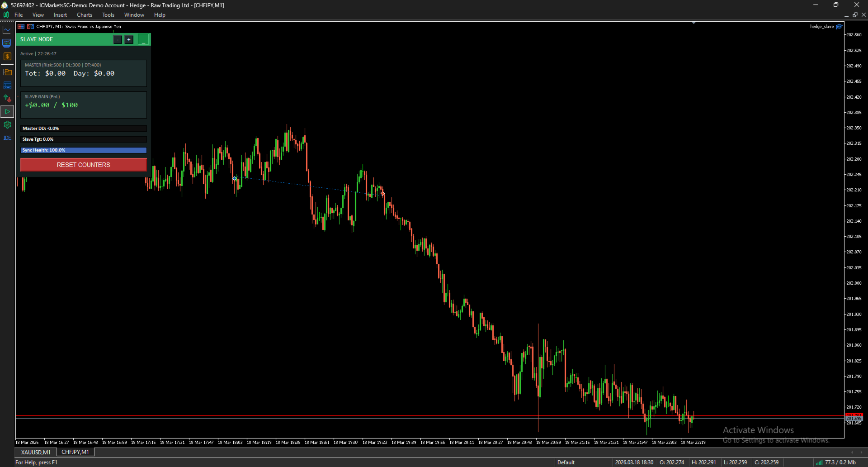This screenshot has height=467, width=868.
Task: Click the red trade marker arrow on chart
Action: pos(382,193)
